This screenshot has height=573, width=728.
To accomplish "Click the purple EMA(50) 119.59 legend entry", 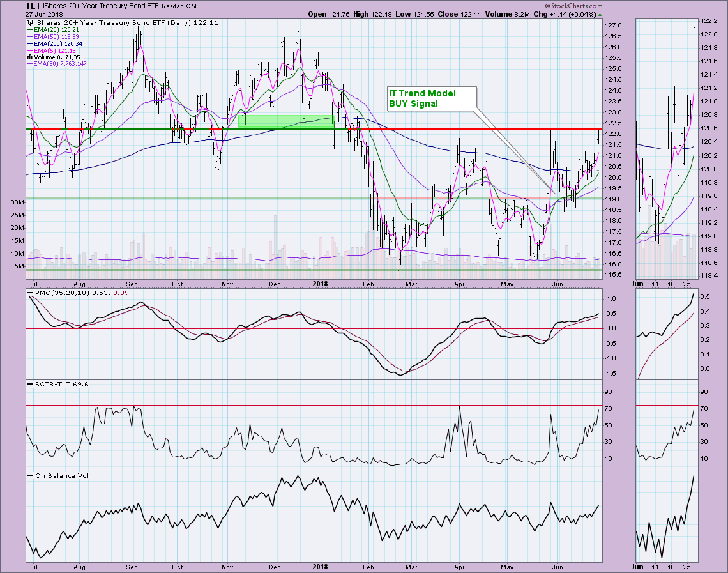I will tap(54, 36).
